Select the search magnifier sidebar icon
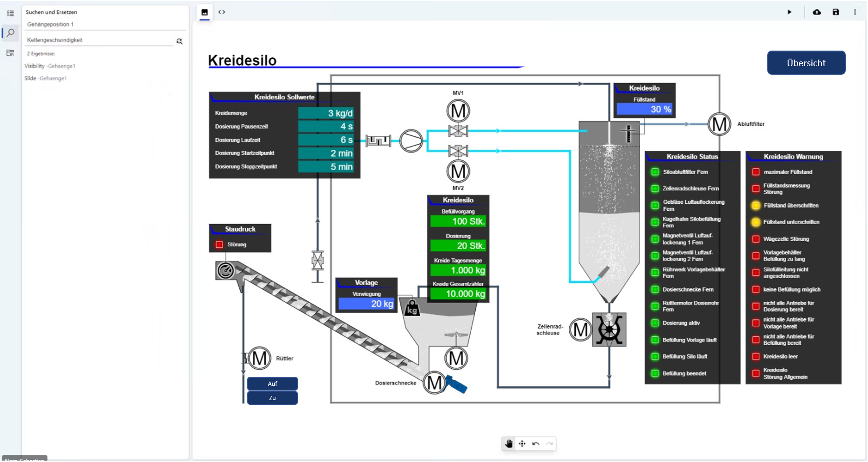This screenshot has width=868, height=462. point(10,33)
